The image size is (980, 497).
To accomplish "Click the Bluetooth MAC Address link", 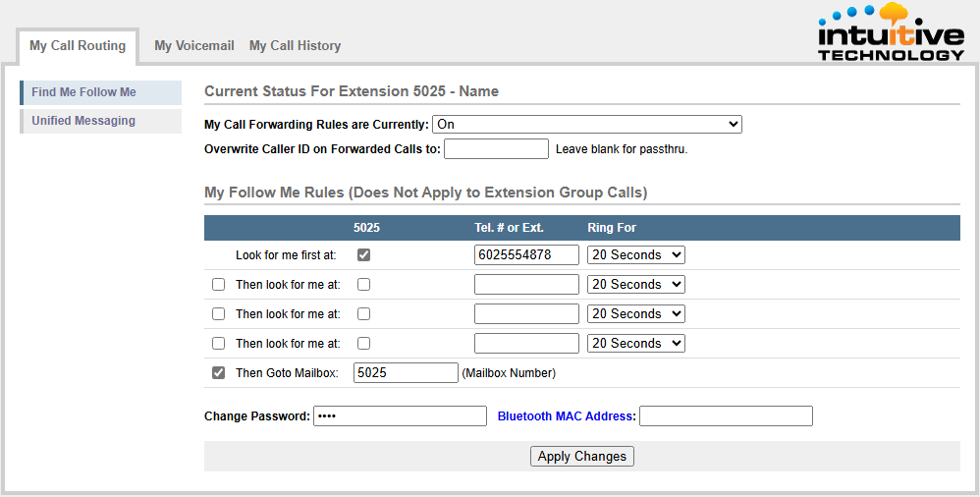I will coord(567,416).
